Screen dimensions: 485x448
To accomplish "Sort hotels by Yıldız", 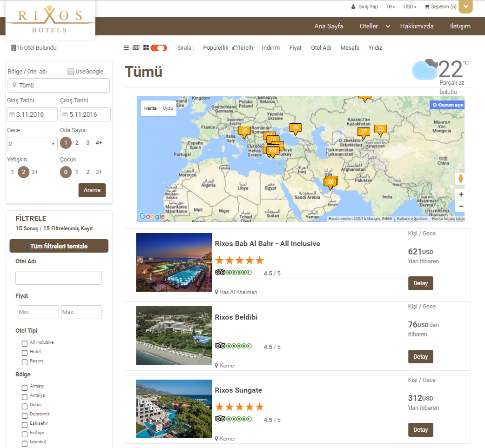I will [x=375, y=47].
